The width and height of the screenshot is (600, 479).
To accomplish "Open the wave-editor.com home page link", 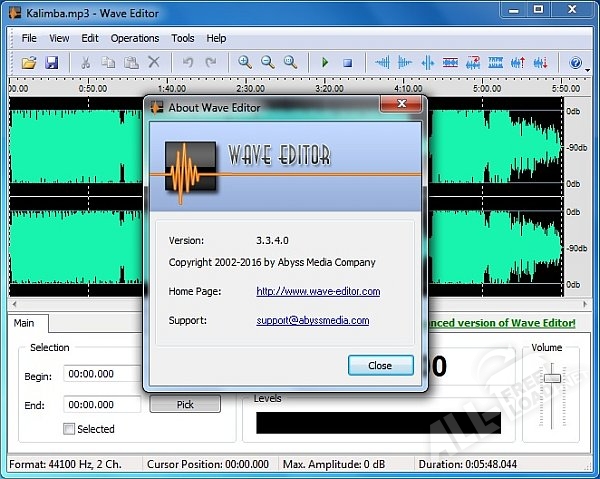I will click(x=318, y=291).
